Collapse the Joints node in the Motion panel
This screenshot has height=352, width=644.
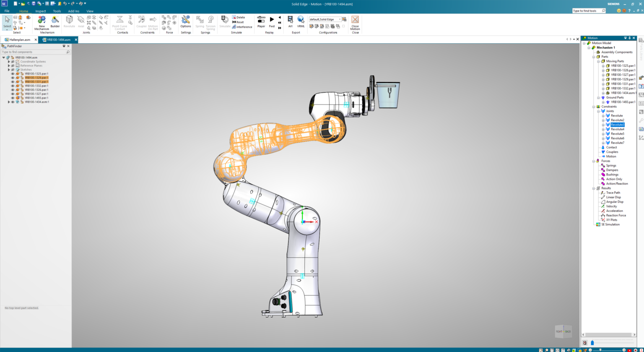tap(599, 111)
